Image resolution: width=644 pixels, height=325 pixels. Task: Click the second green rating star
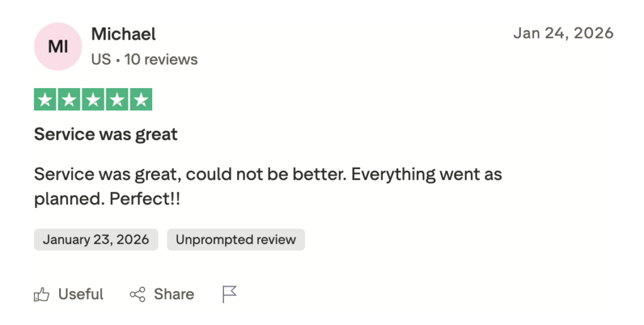(x=69, y=99)
